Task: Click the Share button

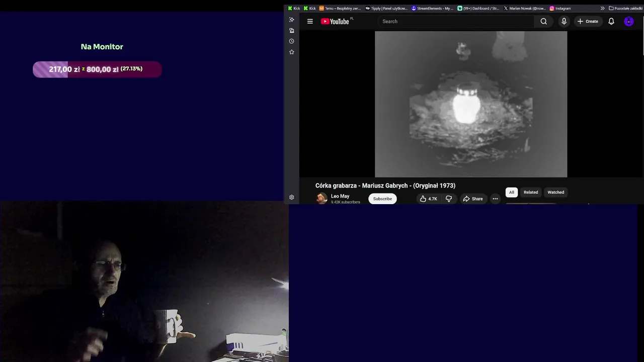Action: (x=473, y=199)
